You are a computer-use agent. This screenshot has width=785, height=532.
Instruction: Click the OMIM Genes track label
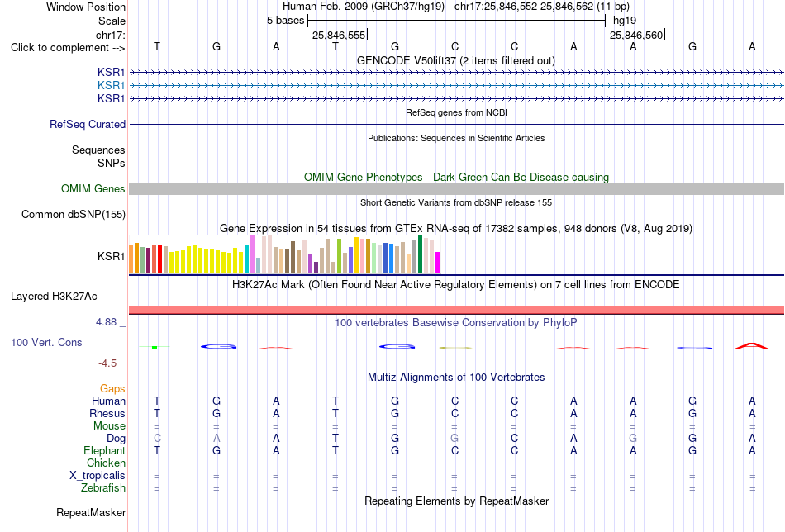(93, 188)
